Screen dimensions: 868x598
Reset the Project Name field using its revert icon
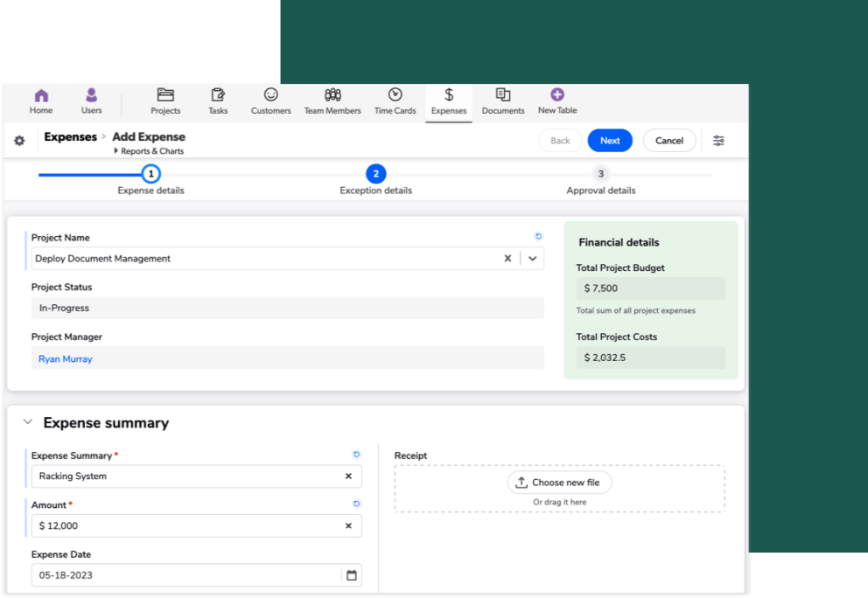pyautogui.click(x=535, y=233)
